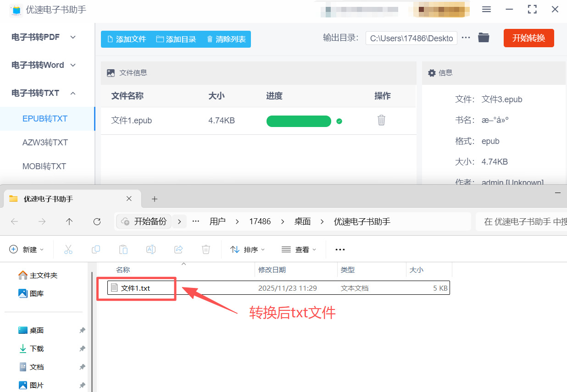Open the hamburger menu of the app
Screen dimensions: 567x392
click(486, 9)
